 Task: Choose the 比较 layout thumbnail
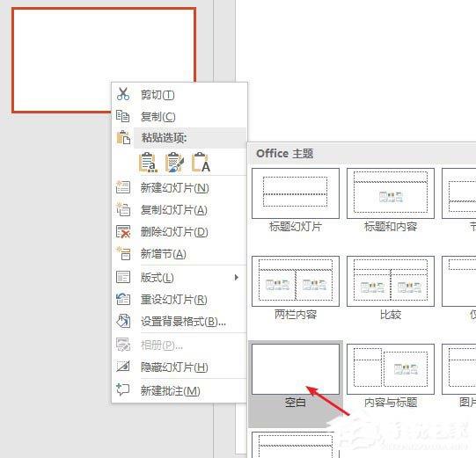click(391, 281)
